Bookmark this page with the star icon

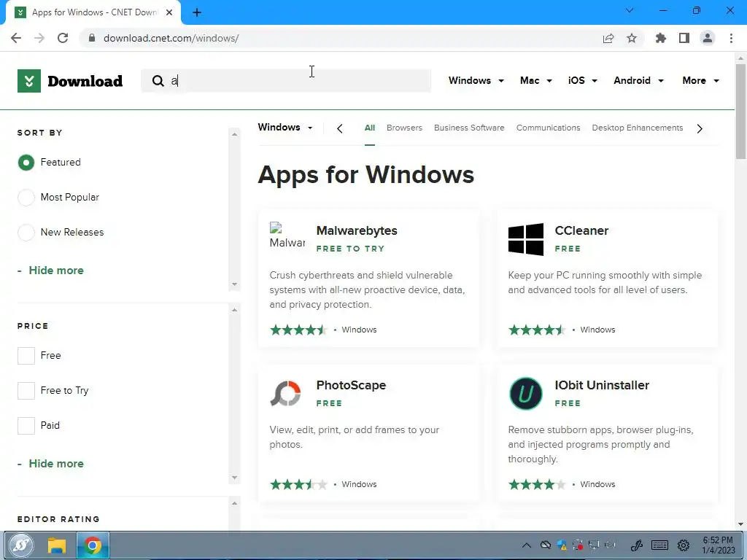[632, 38]
